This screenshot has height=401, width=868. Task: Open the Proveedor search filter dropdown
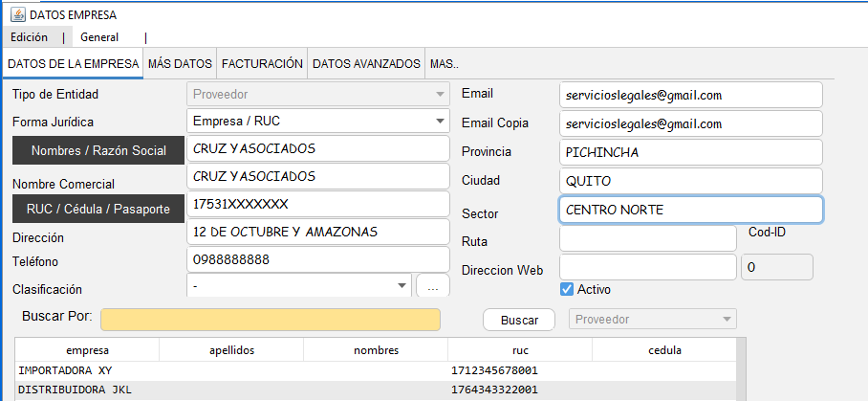[653, 320]
